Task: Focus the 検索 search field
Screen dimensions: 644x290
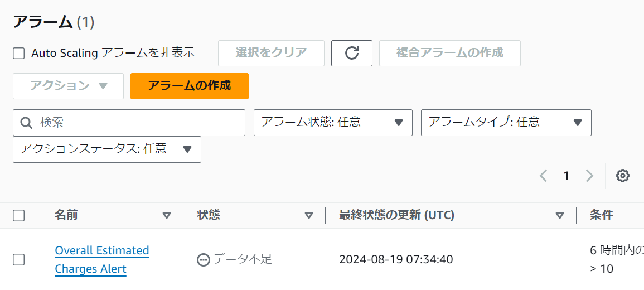Action: point(129,122)
